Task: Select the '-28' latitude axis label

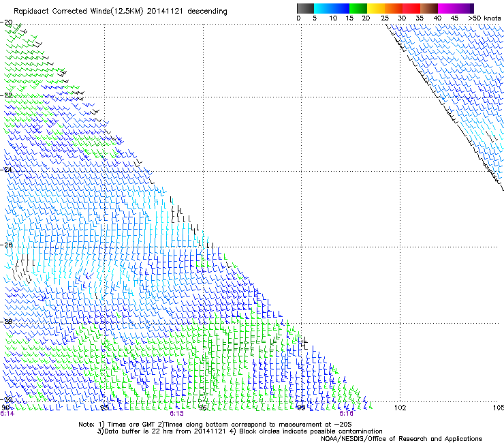Action: tap(6, 321)
